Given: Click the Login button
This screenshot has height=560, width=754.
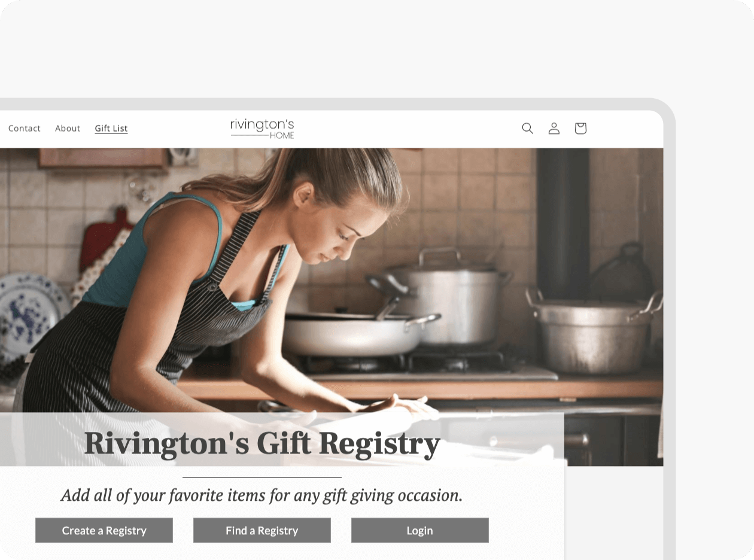Looking at the screenshot, I should (420, 530).
